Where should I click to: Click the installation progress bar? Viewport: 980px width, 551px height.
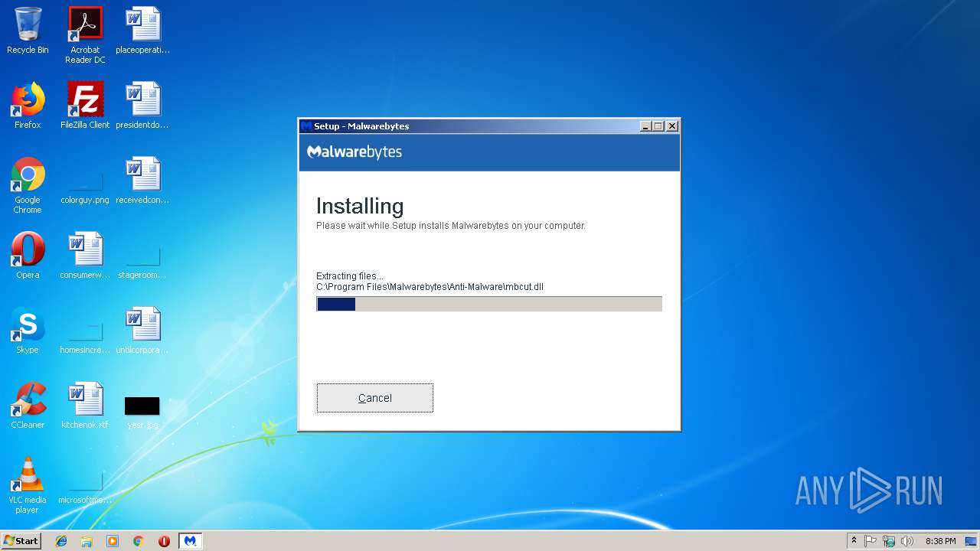pos(489,304)
